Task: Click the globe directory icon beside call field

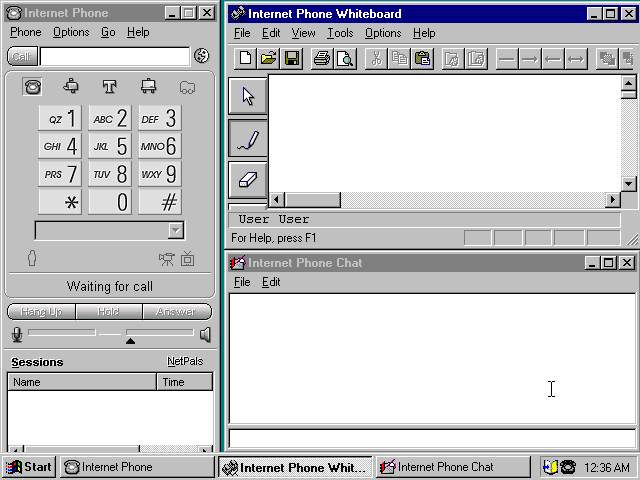Action: tap(201, 56)
